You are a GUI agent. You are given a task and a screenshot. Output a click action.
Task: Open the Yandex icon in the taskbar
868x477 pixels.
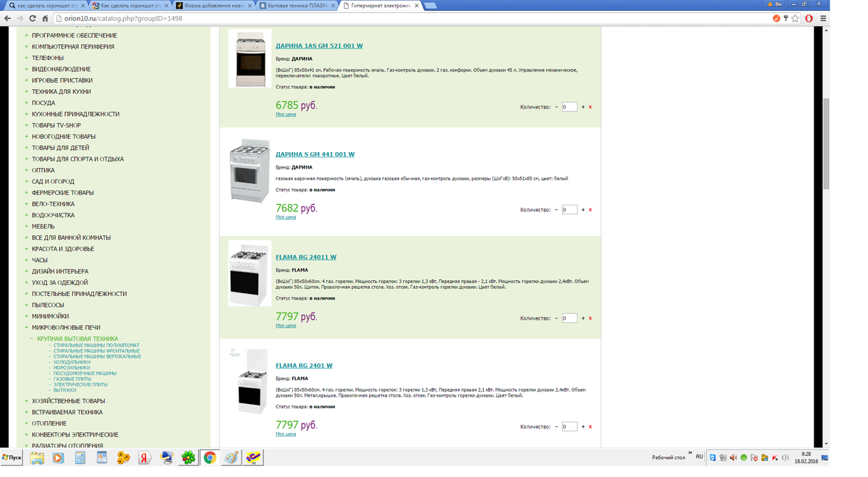click(145, 457)
